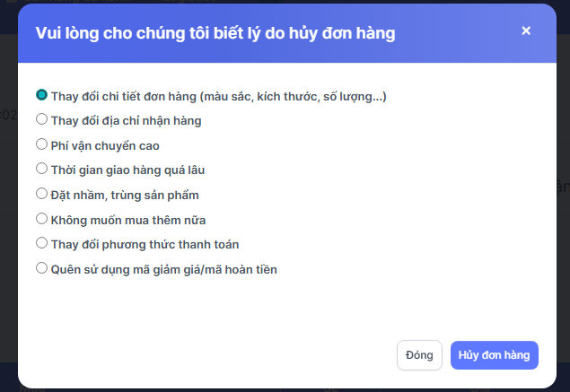Viewport: 570px width, 392px height.
Task: Choose the 'Thay đổi địa chỉ nhận hàng' radio circle
Action: 41,118
